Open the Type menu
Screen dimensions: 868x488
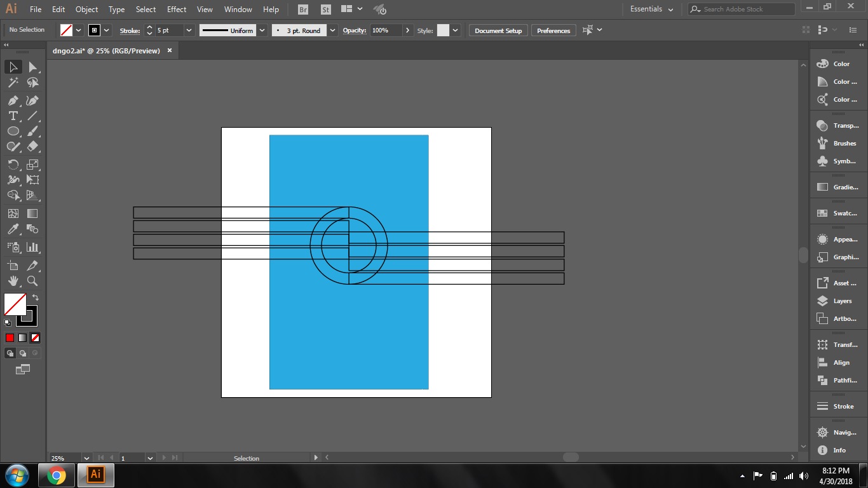tap(116, 9)
